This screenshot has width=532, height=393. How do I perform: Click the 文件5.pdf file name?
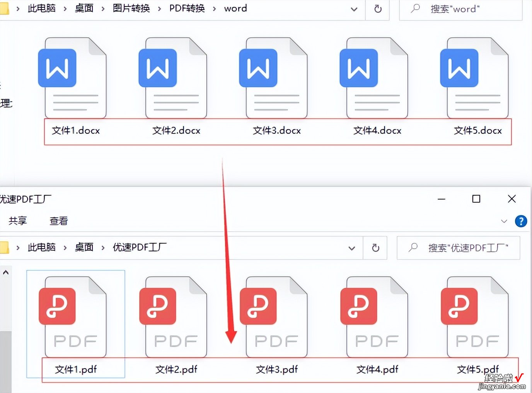(x=478, y=370)
